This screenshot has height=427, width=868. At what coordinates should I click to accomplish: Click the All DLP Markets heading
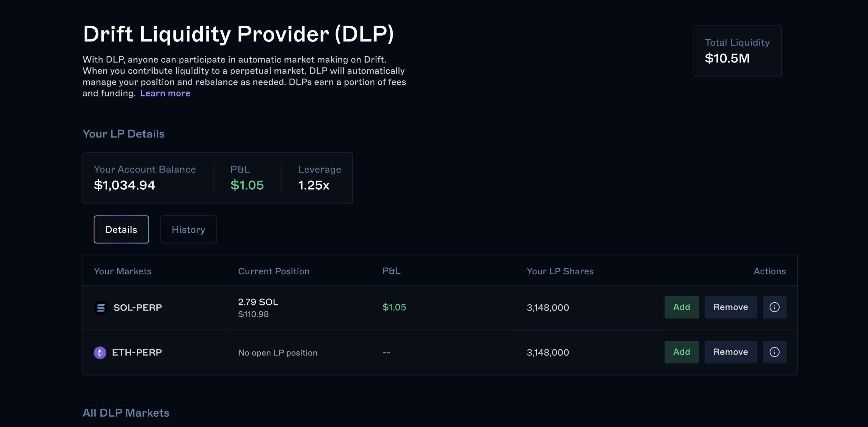click(126, 413)
